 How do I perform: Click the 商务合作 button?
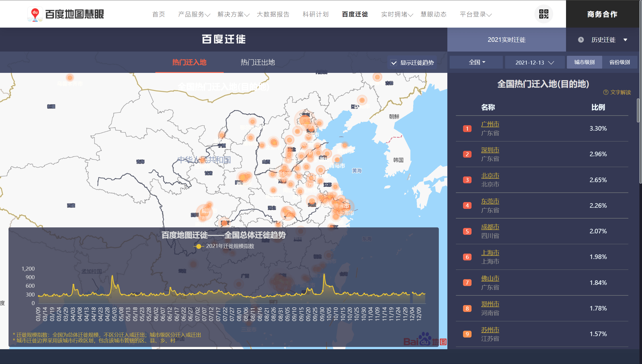[x=602, y=14]
